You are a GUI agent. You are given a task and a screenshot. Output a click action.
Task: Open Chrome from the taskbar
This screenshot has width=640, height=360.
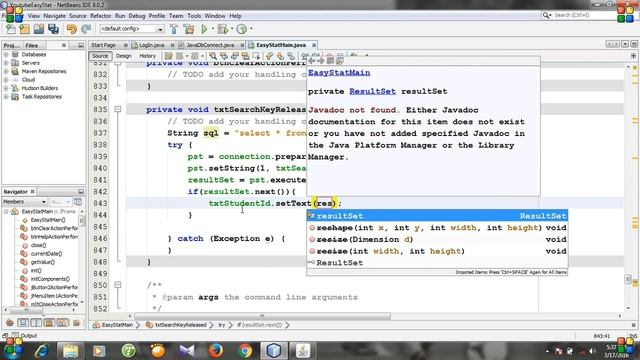click(x=245, y=351)
